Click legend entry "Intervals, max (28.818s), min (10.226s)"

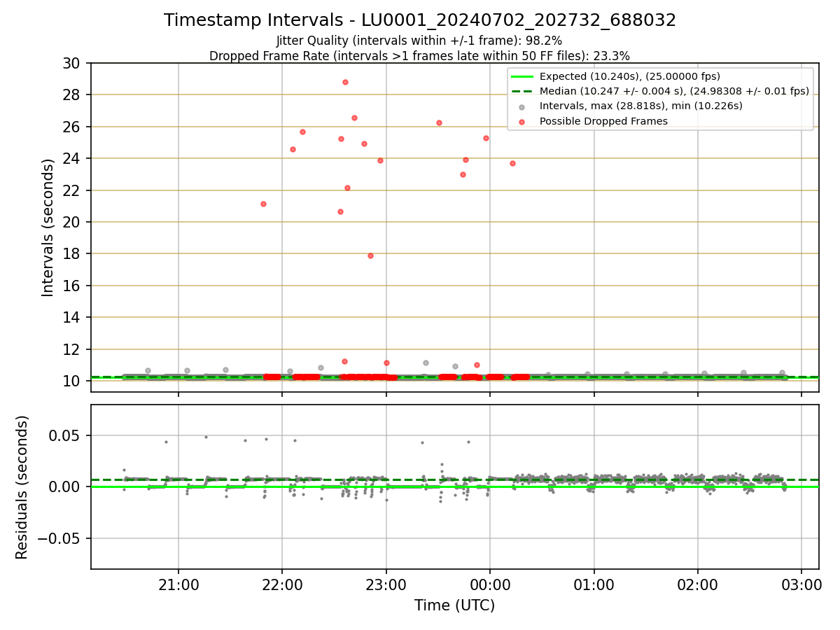[x=641, y=106]
